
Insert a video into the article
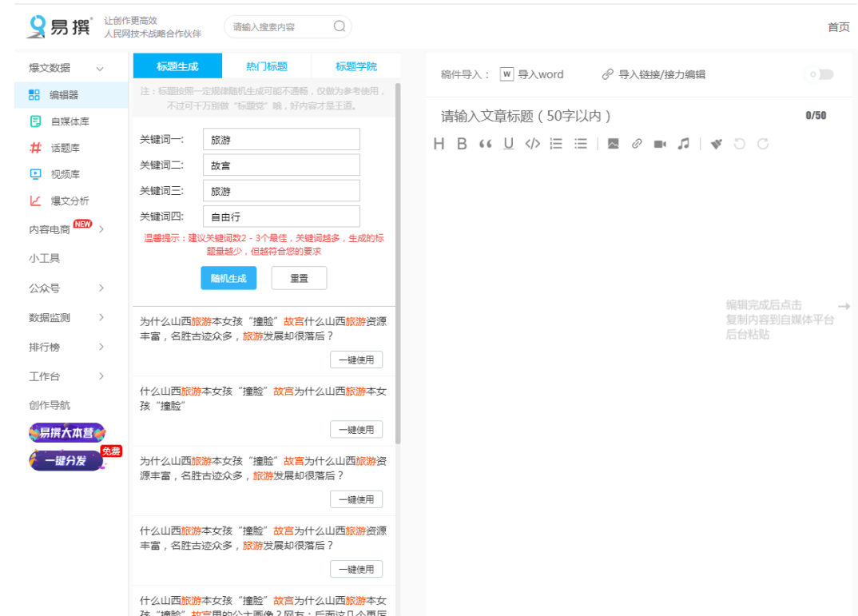[x=660, y=144]
